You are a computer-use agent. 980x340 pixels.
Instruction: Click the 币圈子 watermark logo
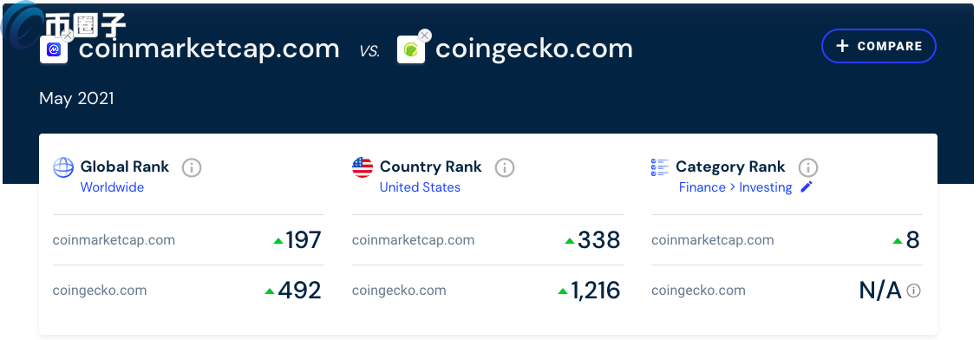[x=64, y=25]
